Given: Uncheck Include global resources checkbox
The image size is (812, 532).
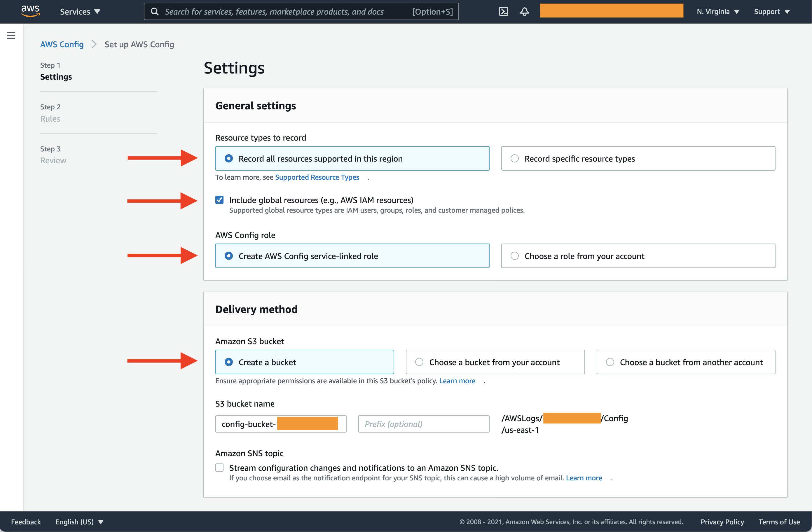Looking at the screenshot, I should 219,200.
